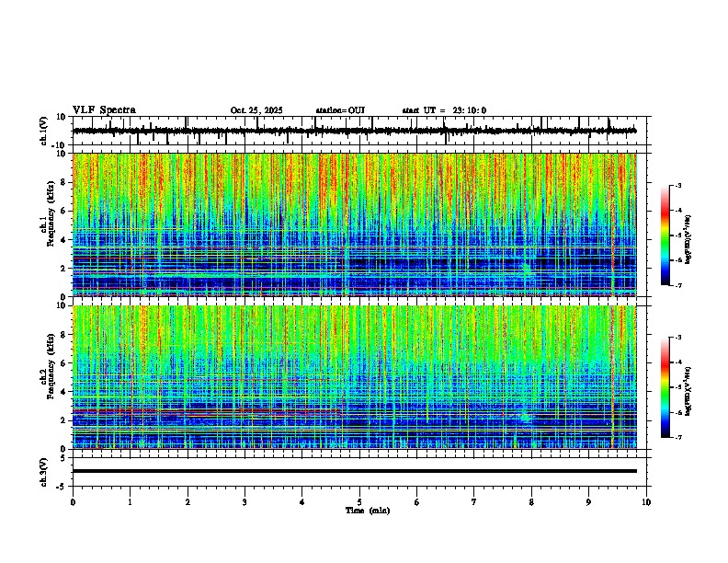Click the "4" kHz tick on the ch.1 frequency axis

tap(64, 240)
